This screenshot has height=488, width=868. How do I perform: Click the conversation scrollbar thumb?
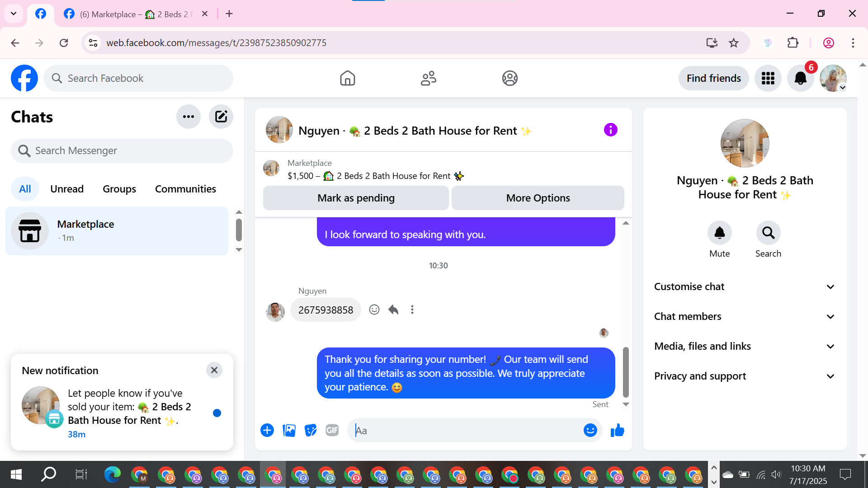(626, 372)
